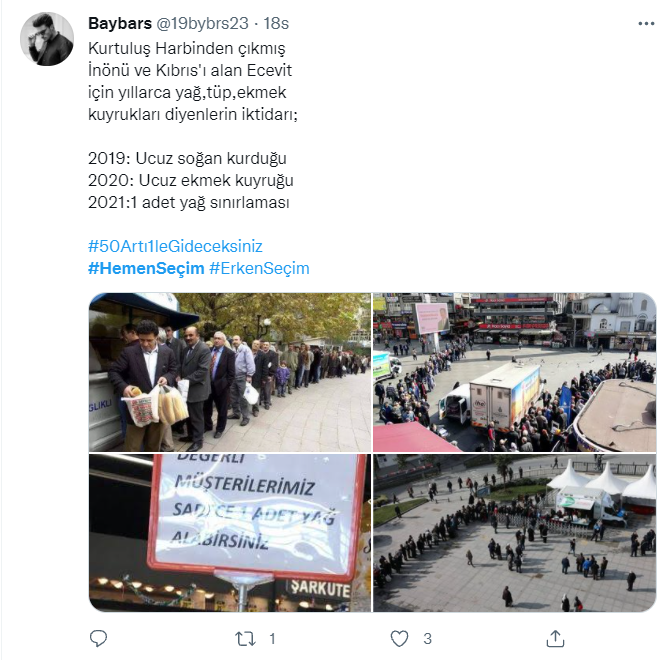Click the 18s timestamp link

(276, 23)
